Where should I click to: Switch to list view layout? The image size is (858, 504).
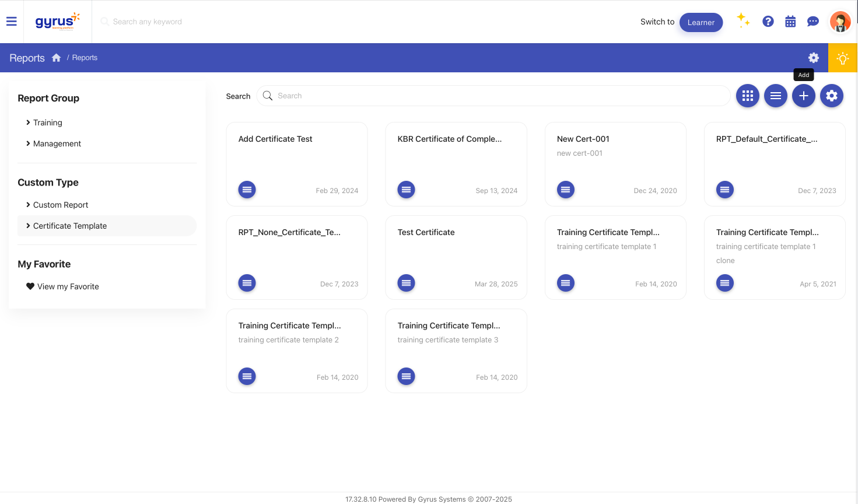point(775,96)
